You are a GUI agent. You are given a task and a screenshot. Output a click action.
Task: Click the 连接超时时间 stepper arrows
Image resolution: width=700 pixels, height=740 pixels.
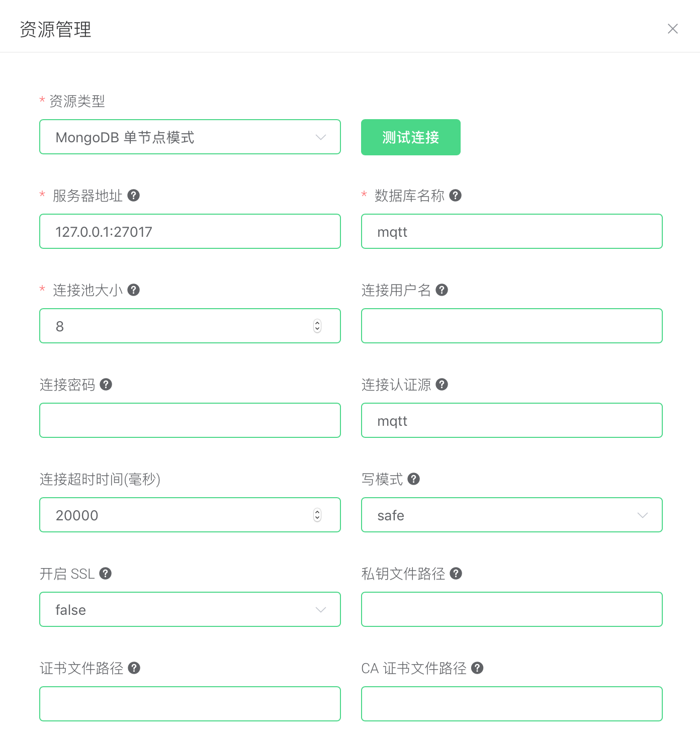[317, 515]
